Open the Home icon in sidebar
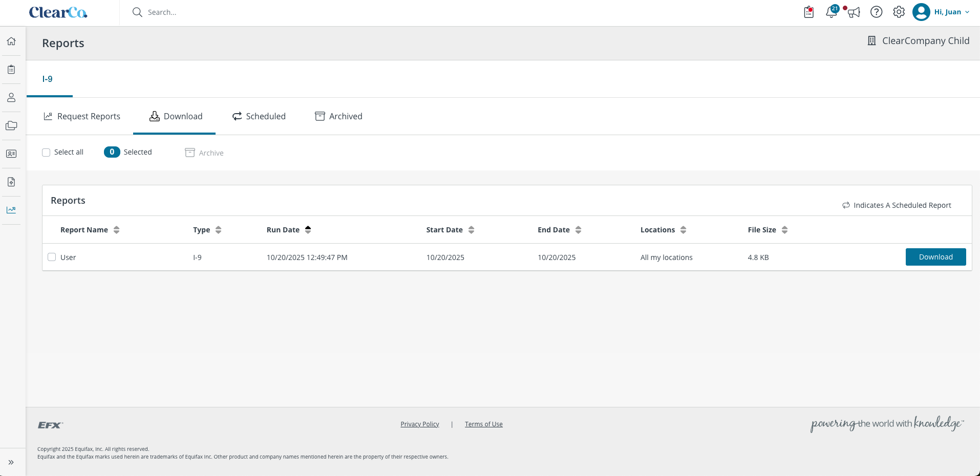 pos(11,41)
